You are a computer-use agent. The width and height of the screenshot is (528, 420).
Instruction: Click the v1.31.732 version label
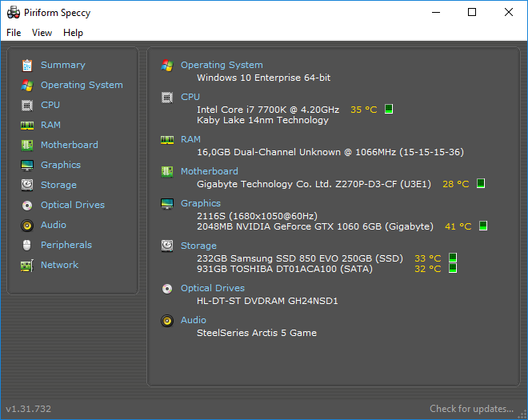(x=29, y=409)
